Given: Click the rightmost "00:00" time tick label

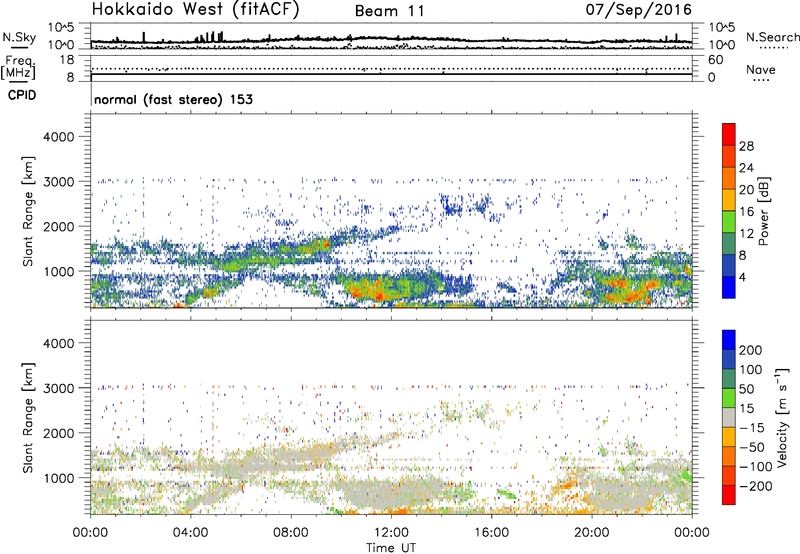Looking at the screenshot, I should [692, 533].
